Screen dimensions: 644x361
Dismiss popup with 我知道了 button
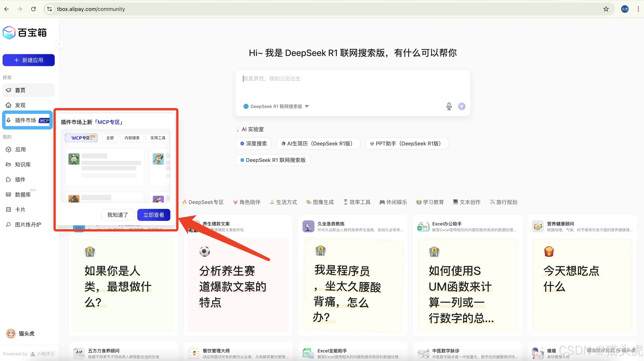pos(117,215)
